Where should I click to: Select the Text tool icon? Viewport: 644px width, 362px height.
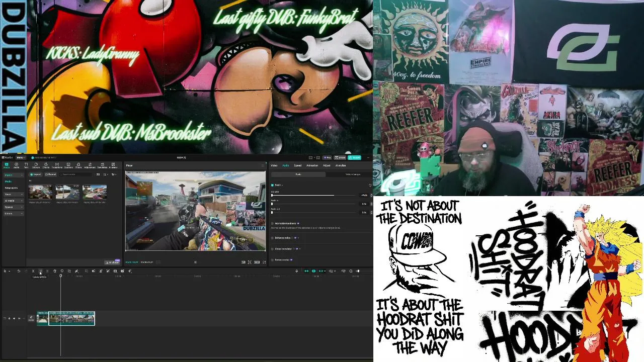(26, 165)
